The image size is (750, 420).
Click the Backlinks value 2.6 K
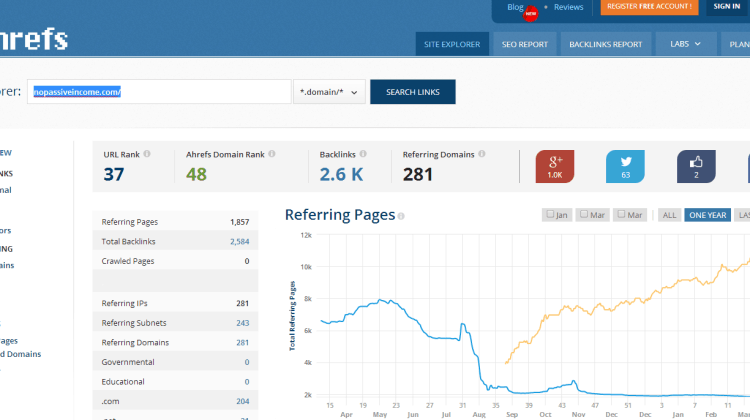[342, 175]
